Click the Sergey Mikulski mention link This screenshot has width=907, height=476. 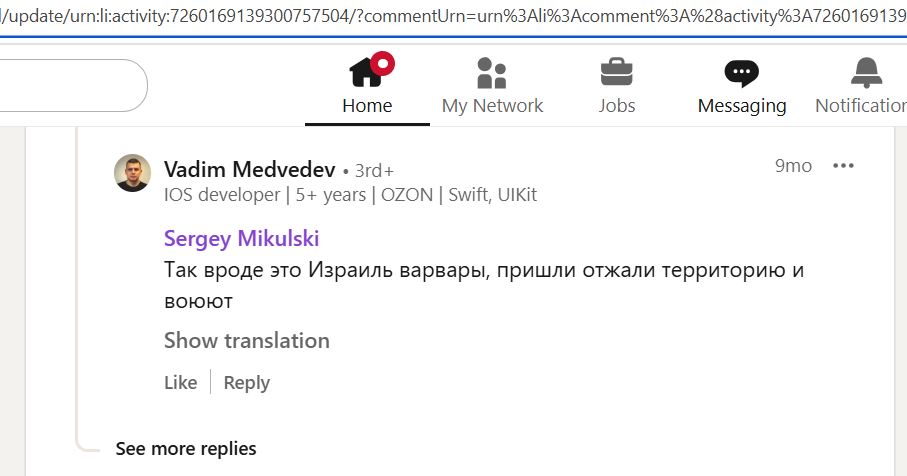point(241,238)
